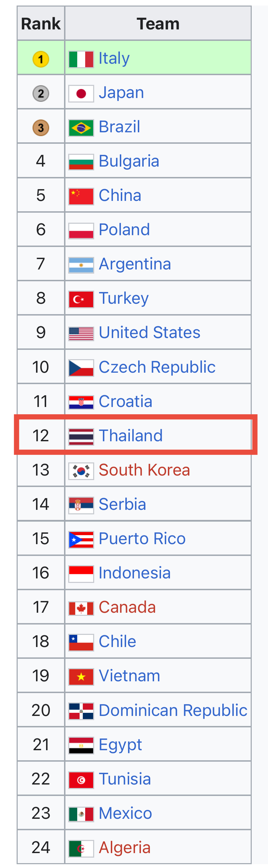Click the Thailand flag icon

pyautogui.click(x=81, y=437)
